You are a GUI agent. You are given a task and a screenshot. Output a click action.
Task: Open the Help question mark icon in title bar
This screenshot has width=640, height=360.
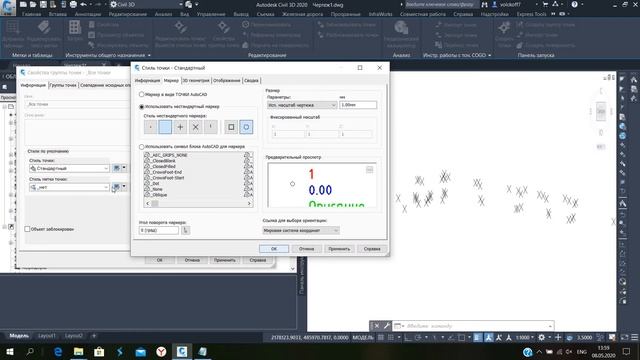575,4
